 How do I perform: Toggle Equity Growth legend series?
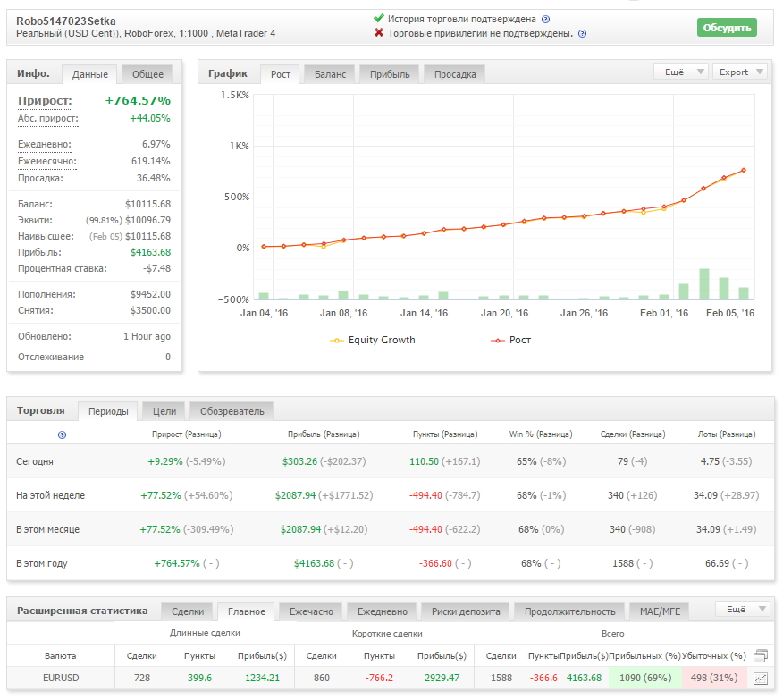click(373, 340)
